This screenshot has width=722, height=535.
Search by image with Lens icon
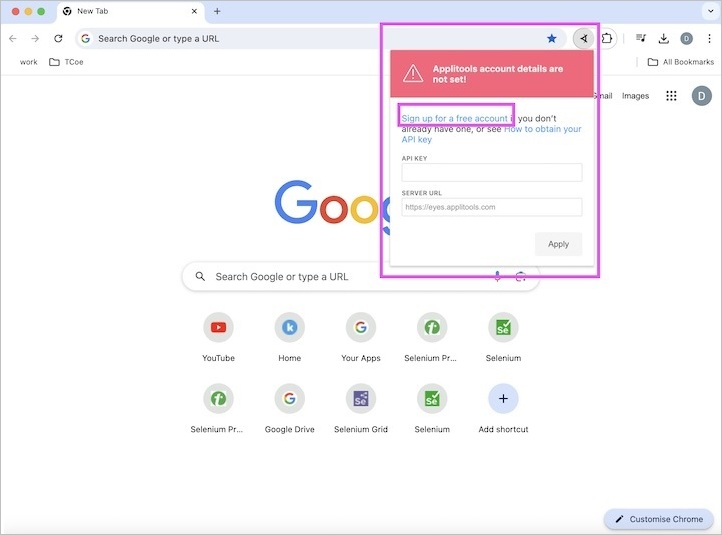pyautogui.click(x=521, y=276)
